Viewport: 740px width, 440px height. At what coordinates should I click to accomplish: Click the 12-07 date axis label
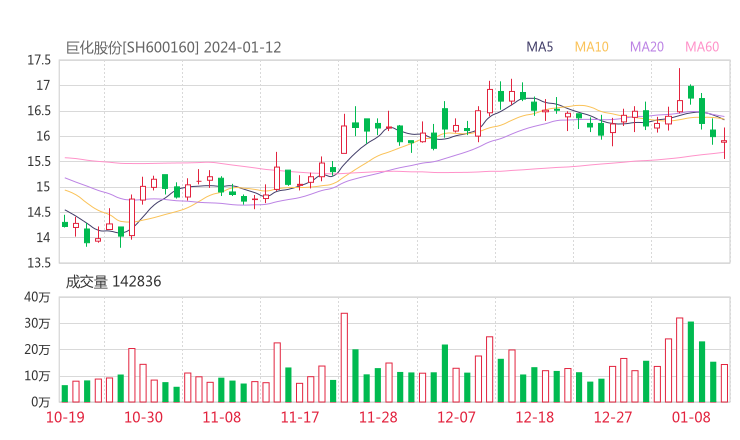pyautogui.click(x=456, y=417)
